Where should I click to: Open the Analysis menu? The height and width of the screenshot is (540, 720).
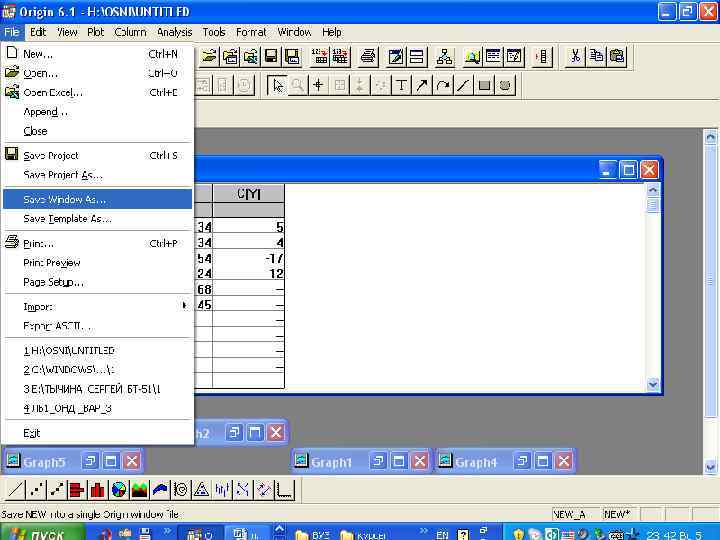(174, 32)
